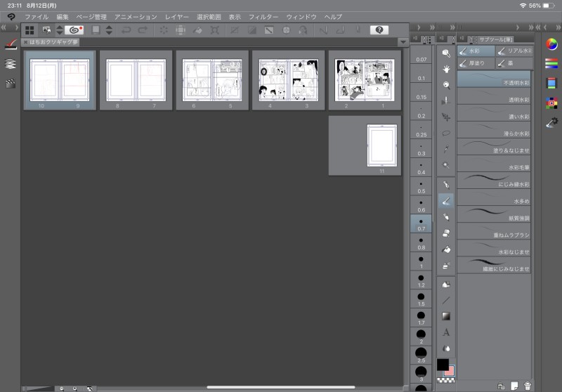Select the straight line figure tool

click(446, 300)
